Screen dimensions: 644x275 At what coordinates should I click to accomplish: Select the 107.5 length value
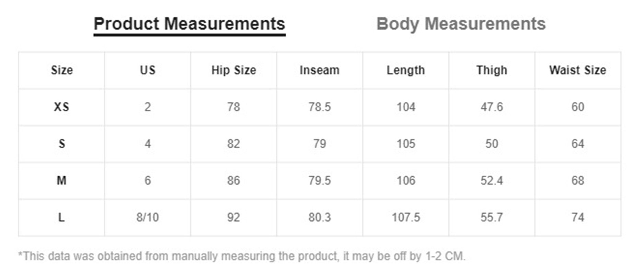pos(406,217)
